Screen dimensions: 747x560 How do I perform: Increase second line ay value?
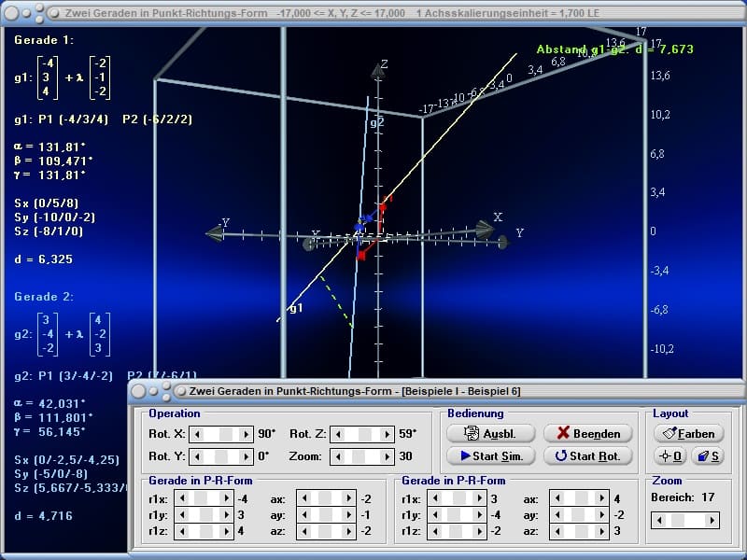click(601, 515)
